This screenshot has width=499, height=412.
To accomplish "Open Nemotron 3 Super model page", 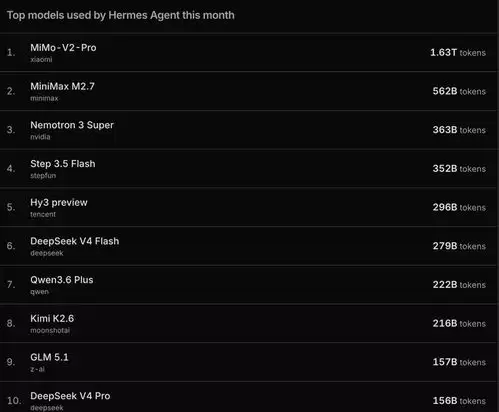I will pyautogui.click(x=72, y=125).
